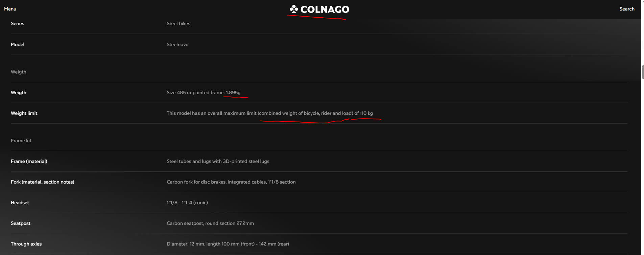Click the Series row label
Image resolution: width=644 pixels, height=255 pixels.
point(18,23)
